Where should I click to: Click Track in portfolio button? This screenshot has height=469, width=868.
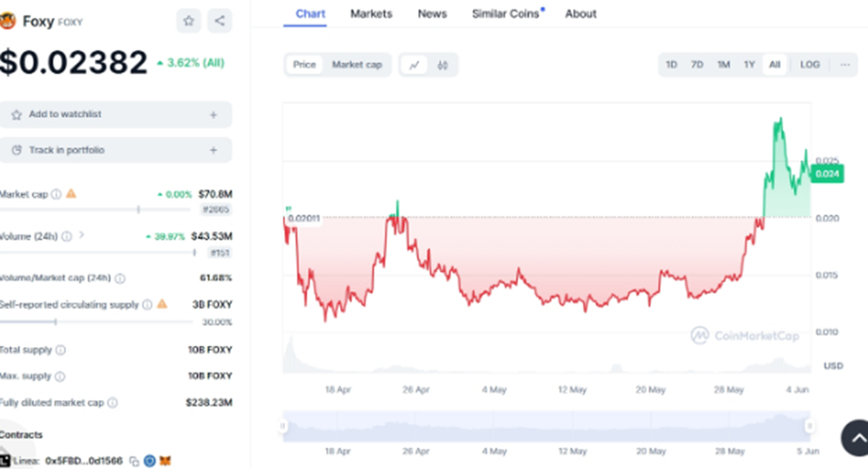pos(116,150)
